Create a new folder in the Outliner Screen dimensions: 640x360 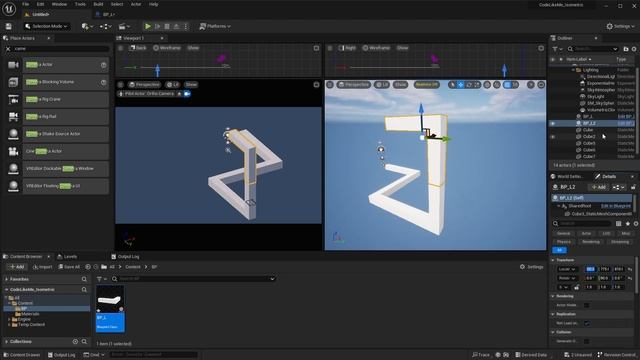(626, 49)
